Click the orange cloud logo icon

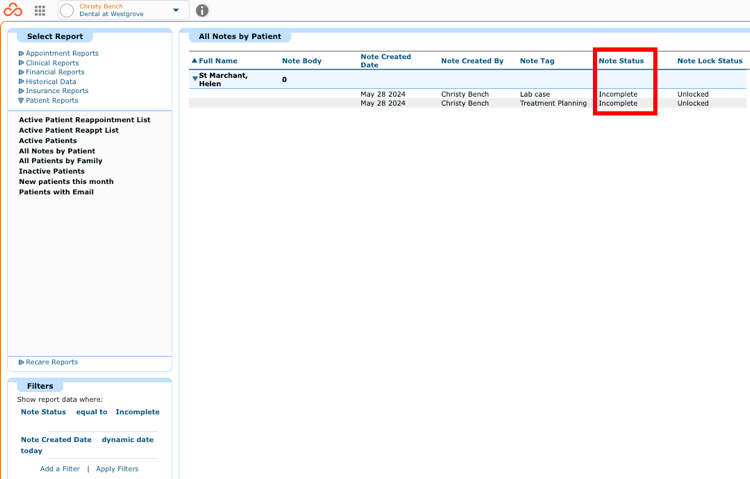coord(13,10)
